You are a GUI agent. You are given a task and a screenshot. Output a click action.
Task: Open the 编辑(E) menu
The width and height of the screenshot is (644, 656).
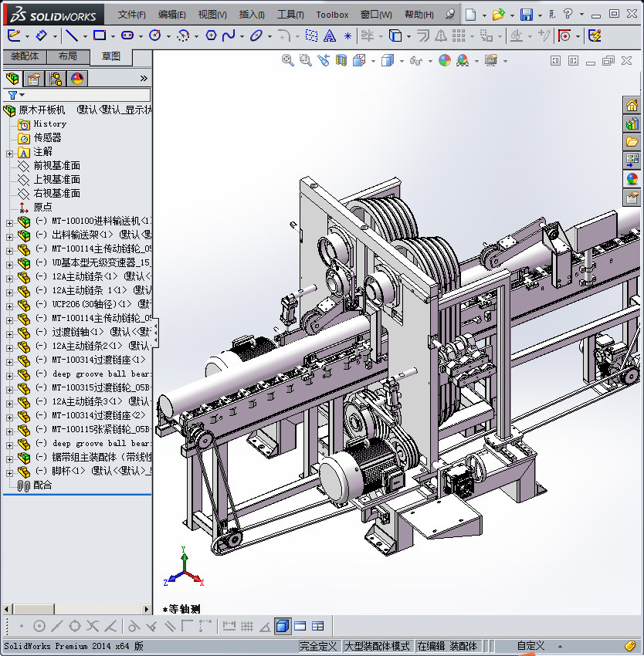pyautogui.click(x=172, y=15)
